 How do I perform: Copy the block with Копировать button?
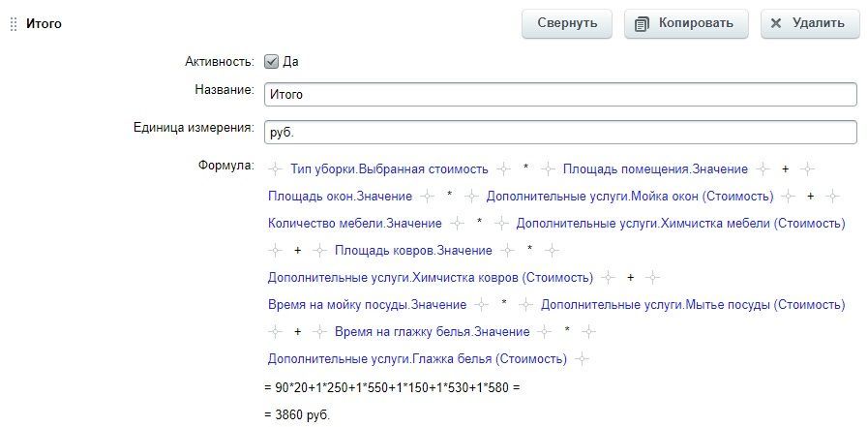686,24
